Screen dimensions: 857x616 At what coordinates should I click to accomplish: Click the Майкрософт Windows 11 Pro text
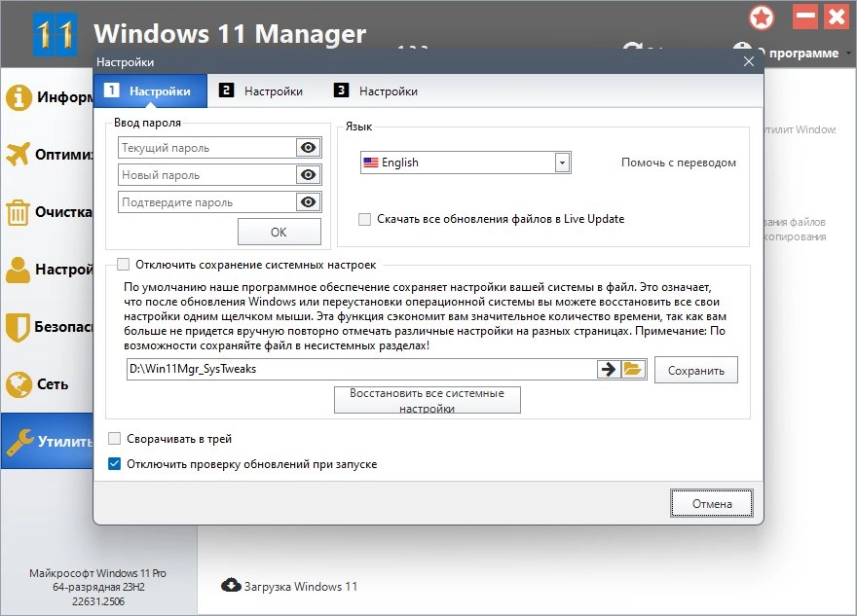[97, 573]
